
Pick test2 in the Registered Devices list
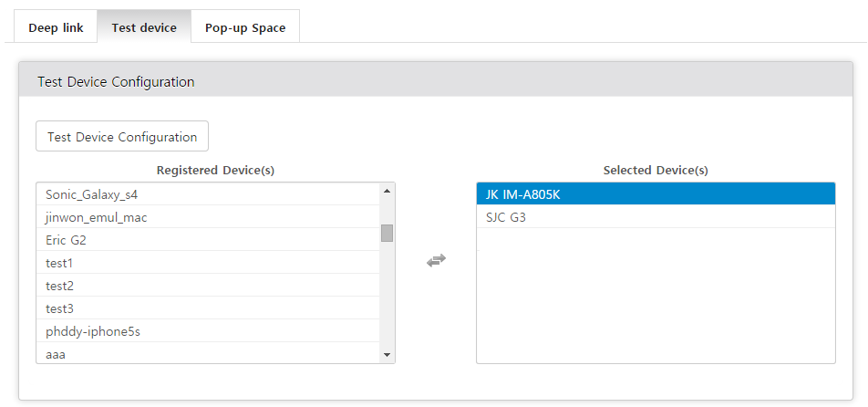[x=208, y=286]
